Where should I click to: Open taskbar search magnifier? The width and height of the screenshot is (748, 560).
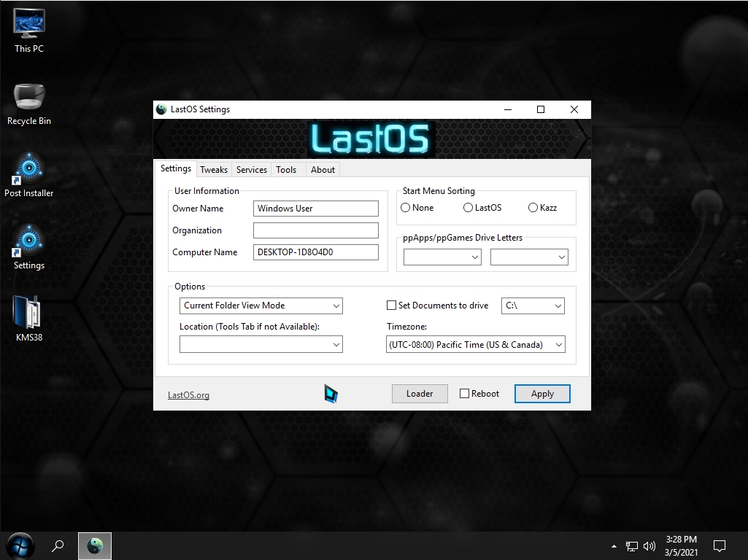point(58,545)
